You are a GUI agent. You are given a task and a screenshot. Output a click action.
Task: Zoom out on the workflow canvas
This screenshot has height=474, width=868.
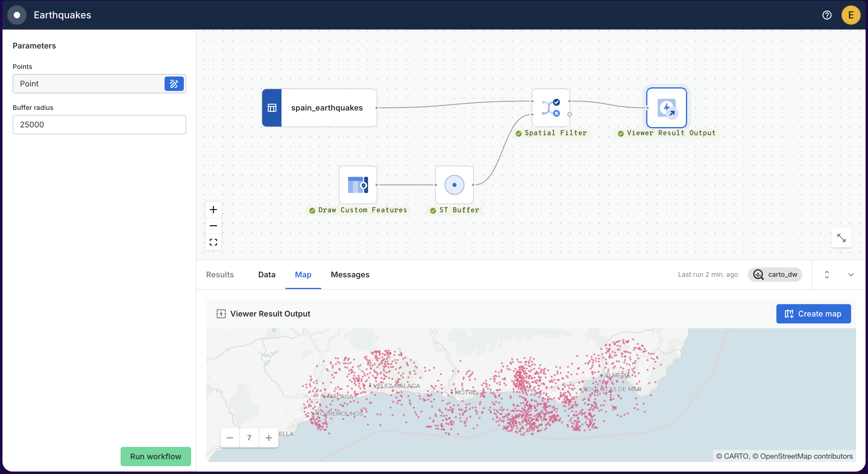(x=213, y=226)
